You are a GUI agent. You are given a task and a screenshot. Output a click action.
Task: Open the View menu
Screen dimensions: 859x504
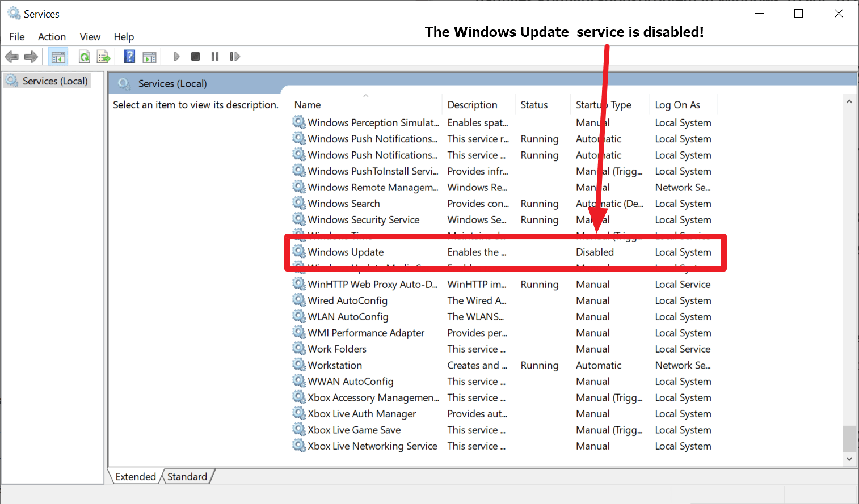coord(90,37)
